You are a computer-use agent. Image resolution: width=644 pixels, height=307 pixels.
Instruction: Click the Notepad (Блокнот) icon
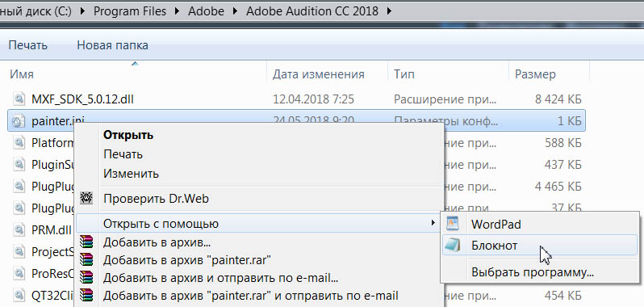pyautogui.click(x=453, y=246)
